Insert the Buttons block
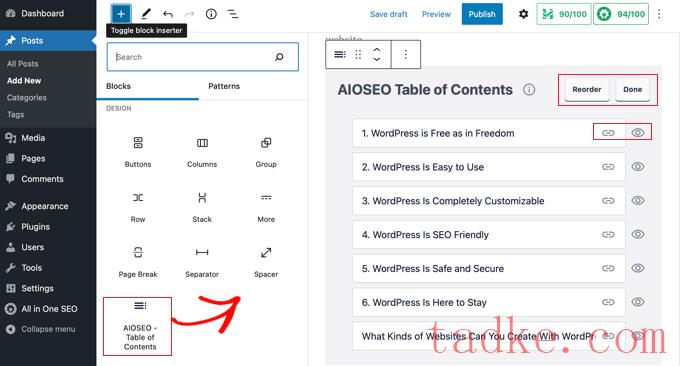Screen dimensions: 680x366 (x=138, y=152)
